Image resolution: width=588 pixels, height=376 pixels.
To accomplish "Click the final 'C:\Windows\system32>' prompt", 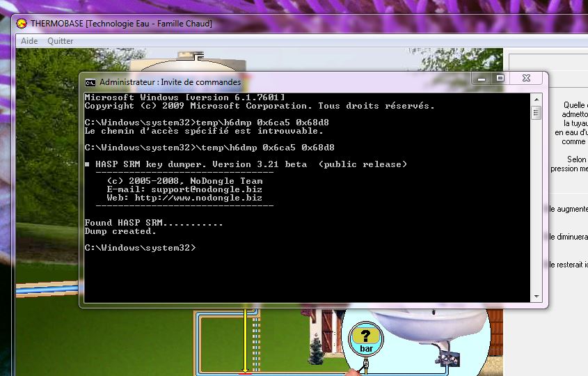I will click(140, 248).
